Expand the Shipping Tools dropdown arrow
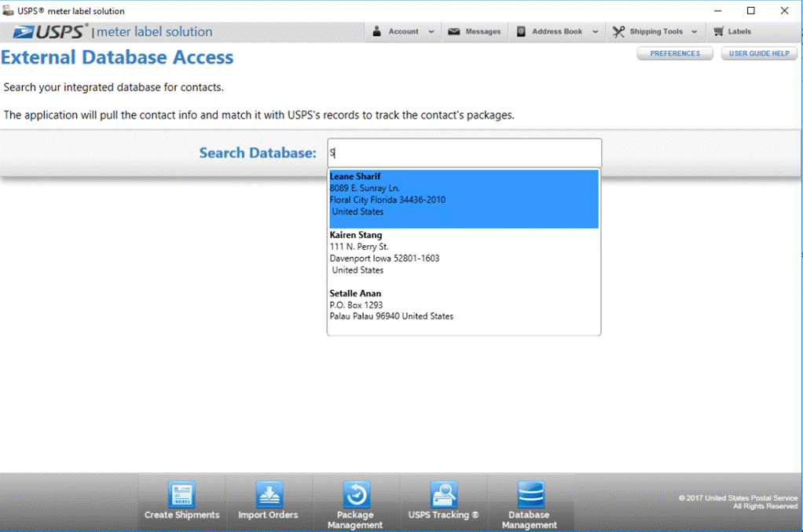Image resolution: width=803 pixels, height=532 pixels. point(695,31)
